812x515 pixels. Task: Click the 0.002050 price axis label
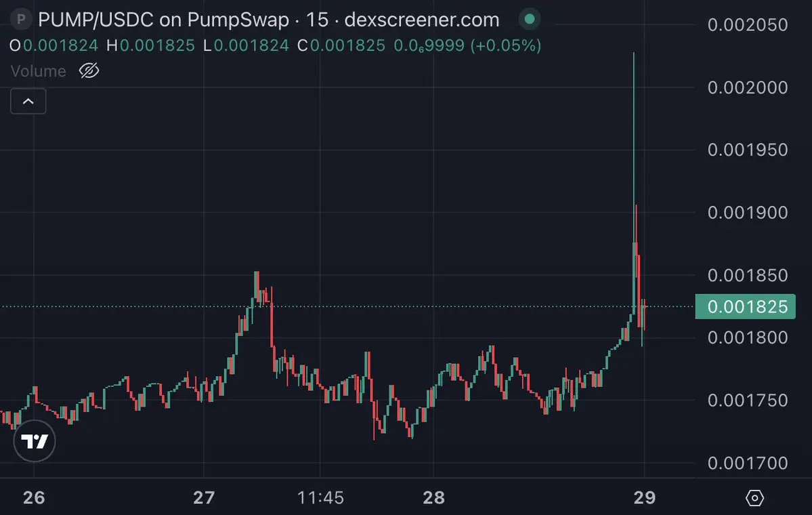747,24
